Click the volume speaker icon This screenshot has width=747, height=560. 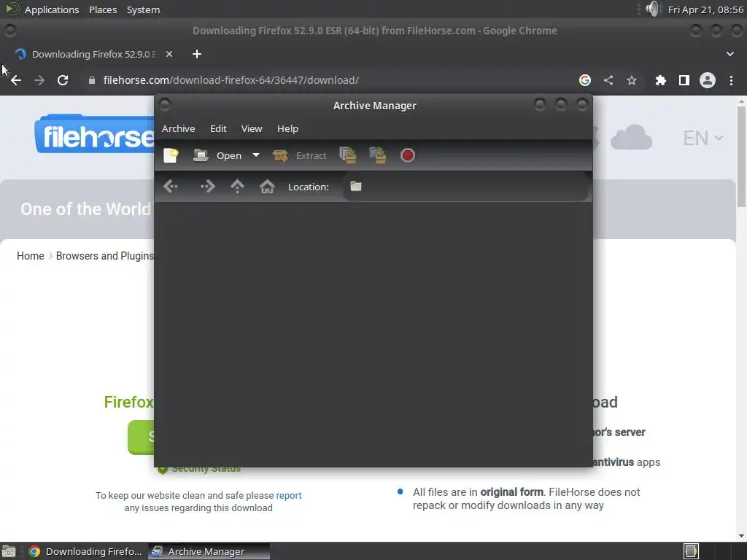(654, 9)
